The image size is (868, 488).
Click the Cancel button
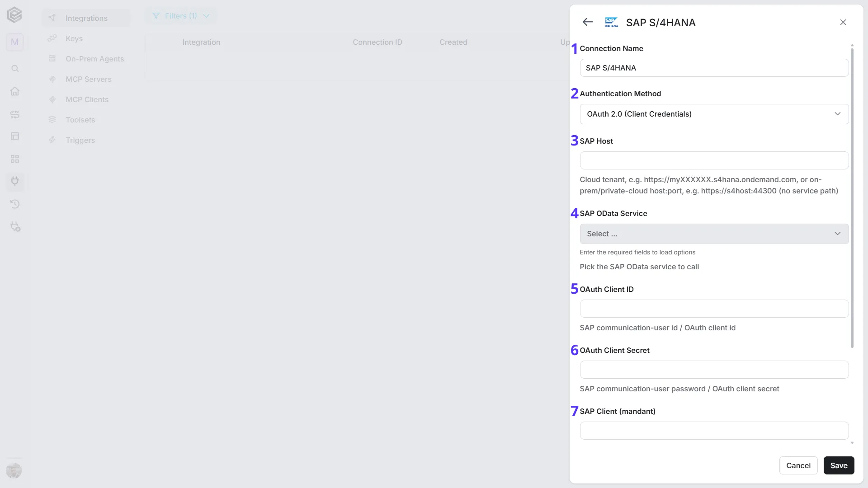click(798, 465)
